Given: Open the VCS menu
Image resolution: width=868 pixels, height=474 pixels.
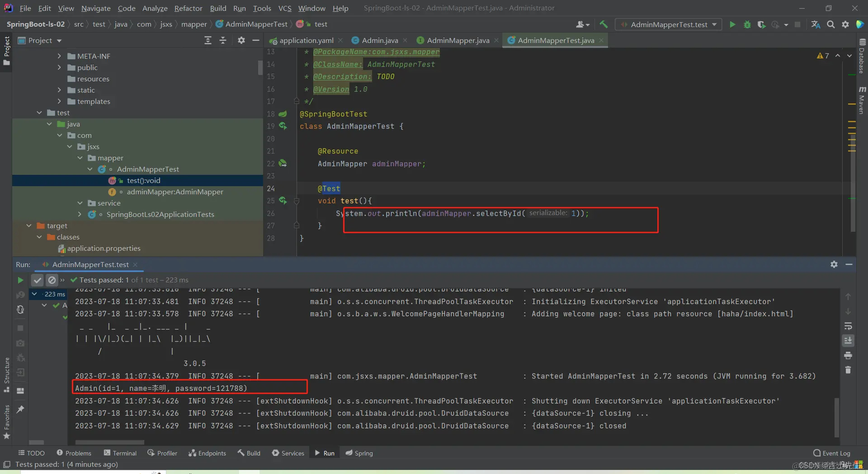Looking at the screenshot, I should (x=285, y=8).
